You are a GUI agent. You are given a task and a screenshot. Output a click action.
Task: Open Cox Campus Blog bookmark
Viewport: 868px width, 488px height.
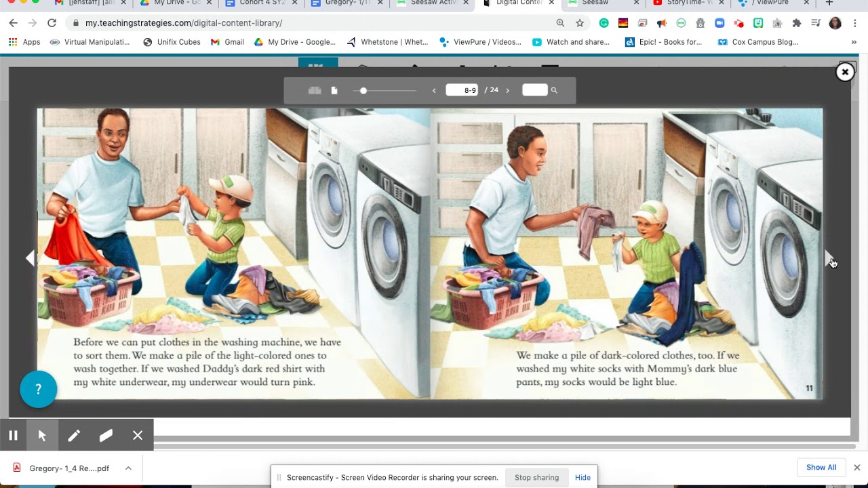[758, 42]
